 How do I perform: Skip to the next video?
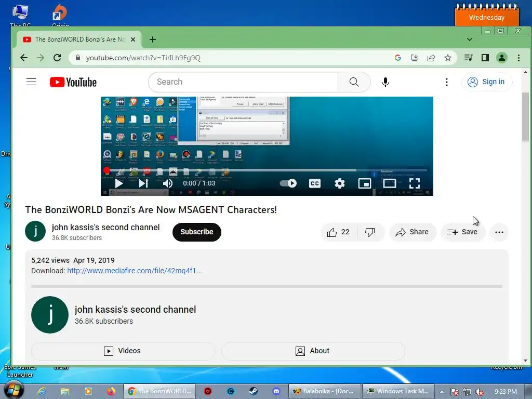tap(143, 183)
